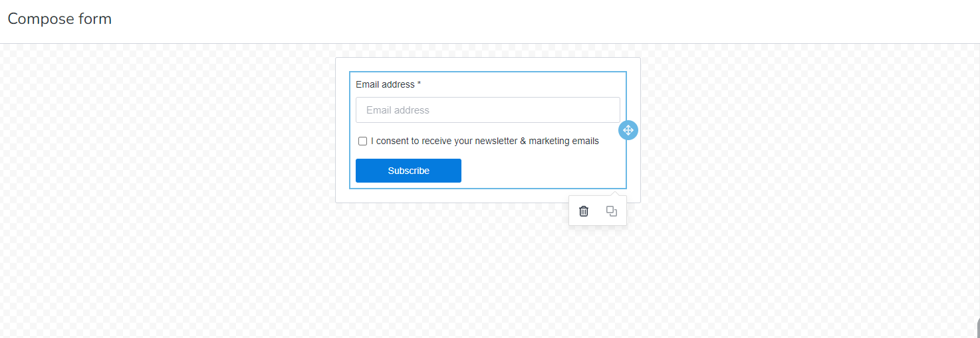Duplicate the selected form block
980x338 pixels.
pyautogui.click(x=612, y=211)
